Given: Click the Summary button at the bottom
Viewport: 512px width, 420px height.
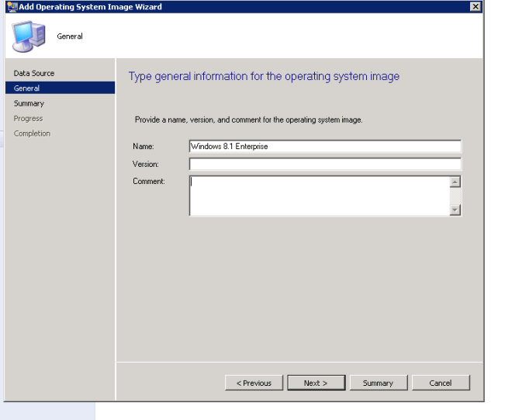Looking at the screenshot, I should click(378, 383).
